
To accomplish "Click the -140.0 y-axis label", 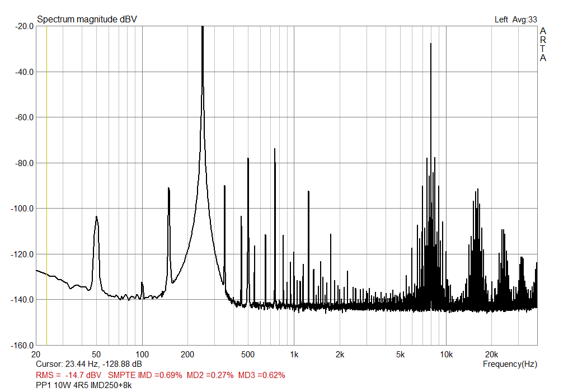I will click(22, 300).
